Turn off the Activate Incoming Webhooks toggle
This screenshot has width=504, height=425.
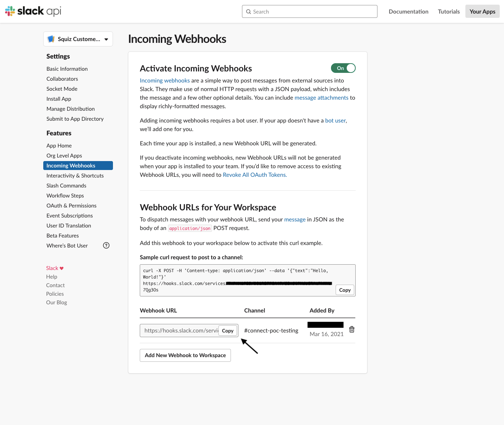point(343,68)
